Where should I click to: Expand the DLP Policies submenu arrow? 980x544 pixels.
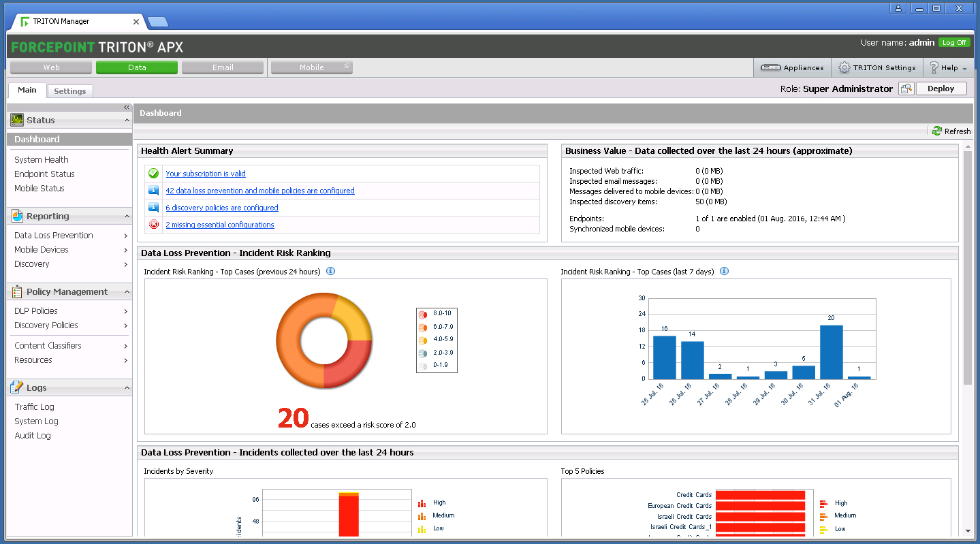[x=126, y=311]
